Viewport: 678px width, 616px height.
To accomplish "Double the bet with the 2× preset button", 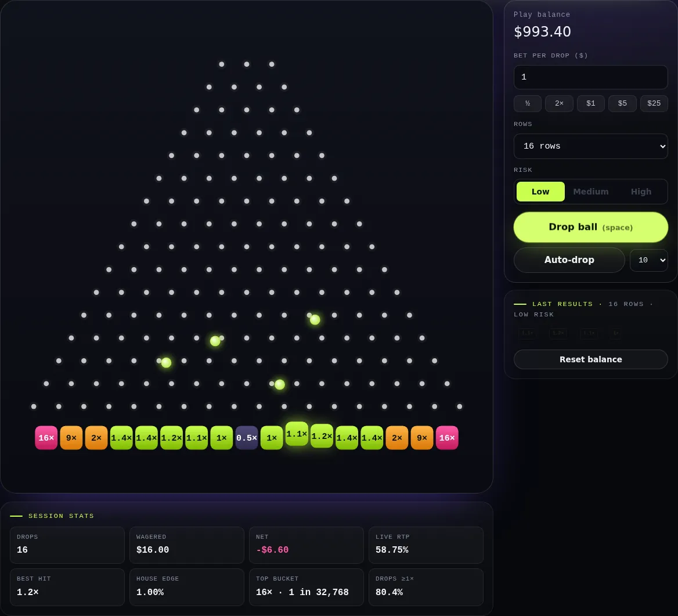I will tap(559, 103).
